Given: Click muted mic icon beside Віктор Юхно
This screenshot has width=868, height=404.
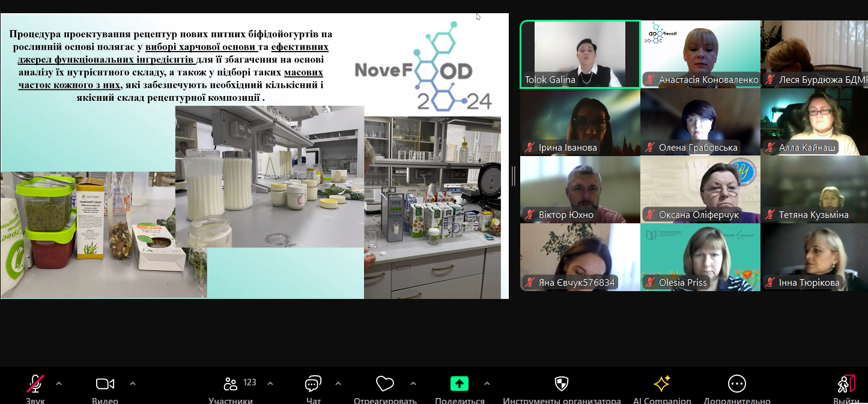Looking at the screenshot, I should click(x=529, y=215).
